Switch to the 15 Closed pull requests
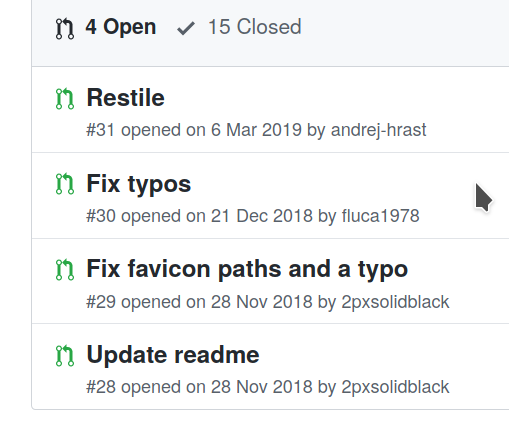The image size is (509, 429). tap(239, 27)
